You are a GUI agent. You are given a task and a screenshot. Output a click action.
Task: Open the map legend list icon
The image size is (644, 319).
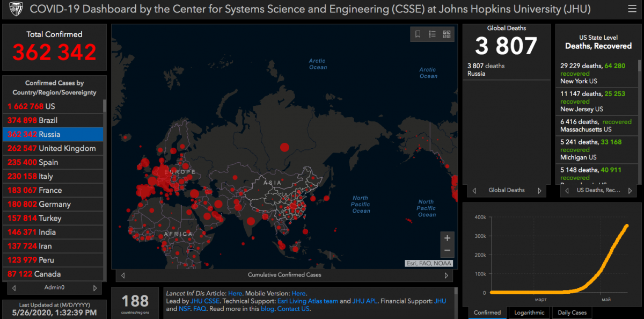tap(432, 34)
